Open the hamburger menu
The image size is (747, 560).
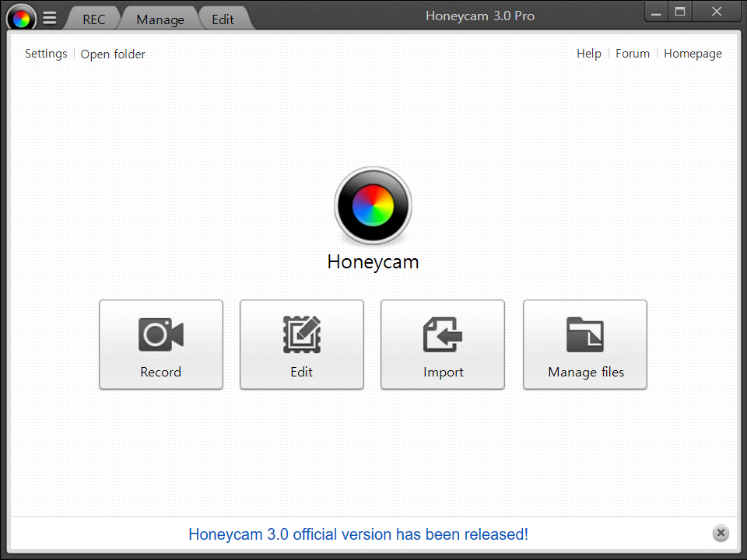point(49,17)
